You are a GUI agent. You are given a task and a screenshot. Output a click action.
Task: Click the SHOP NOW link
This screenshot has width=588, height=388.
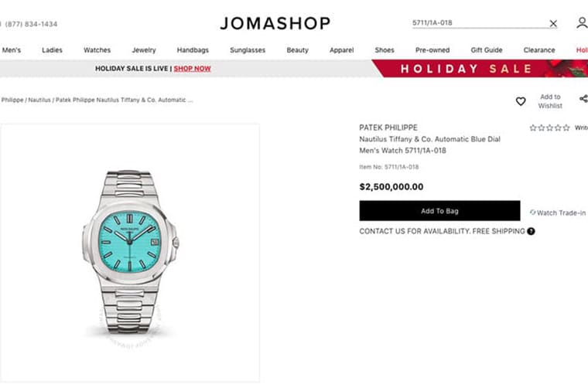click(x=193, y=69)
